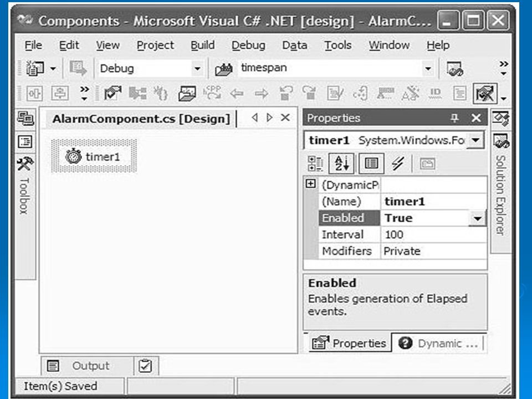Select the timer1 component in designer
532x399 pixels.
94,156
